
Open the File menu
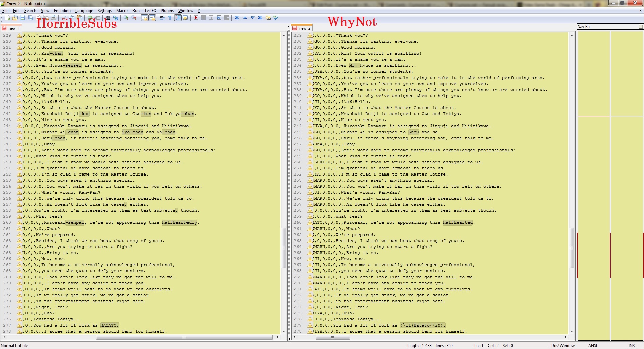5,11
